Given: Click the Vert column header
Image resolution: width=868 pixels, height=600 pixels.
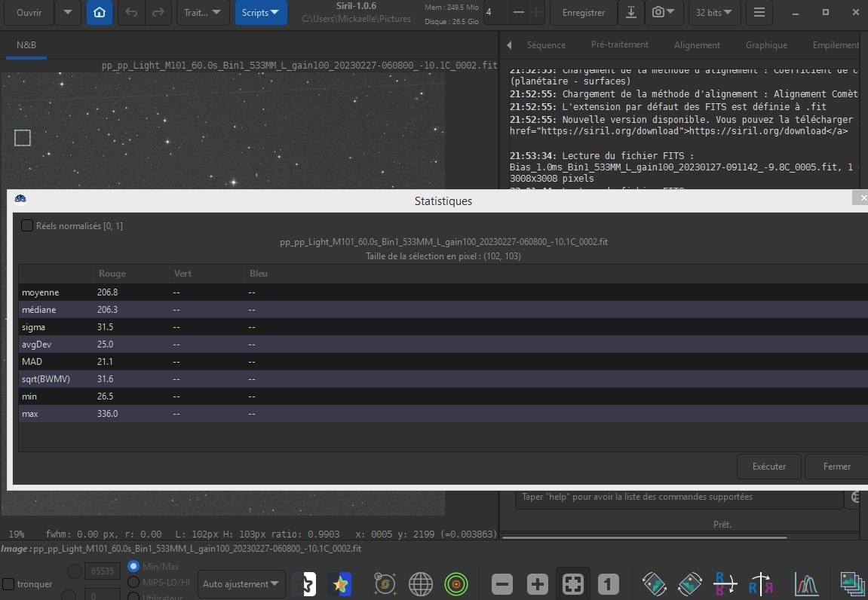Looking at the screenshot, I should [x=182, y=274].
